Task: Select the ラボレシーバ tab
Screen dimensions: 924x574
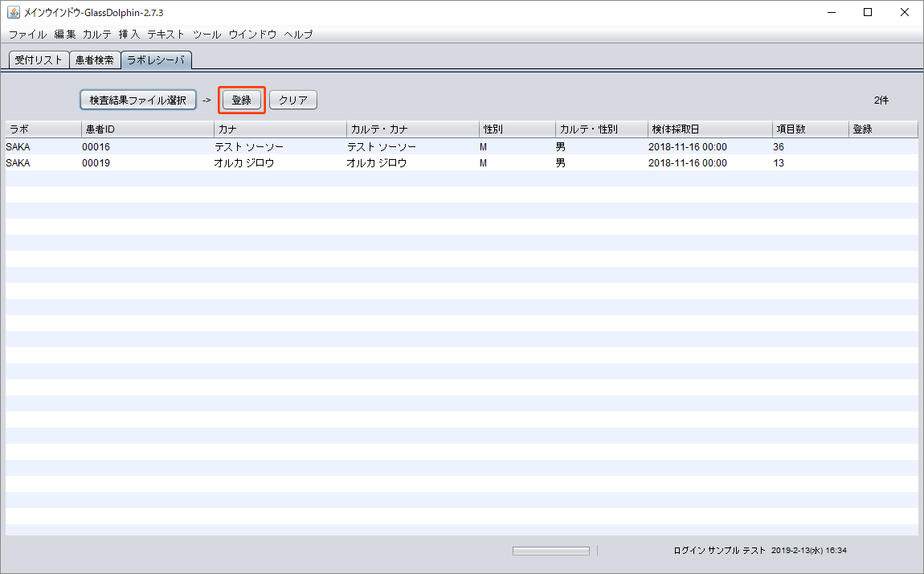Action: click(x=156, y=60)
